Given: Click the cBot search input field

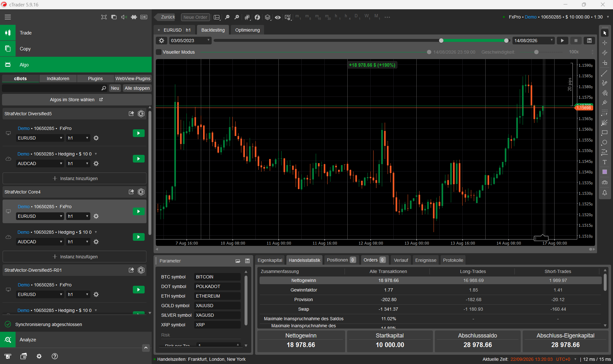Looking at the screenshot, I should (55, 88).
